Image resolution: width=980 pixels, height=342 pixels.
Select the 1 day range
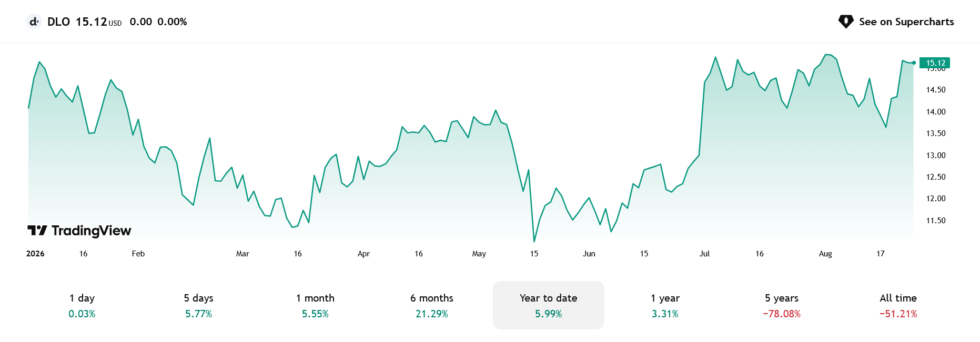82,305
